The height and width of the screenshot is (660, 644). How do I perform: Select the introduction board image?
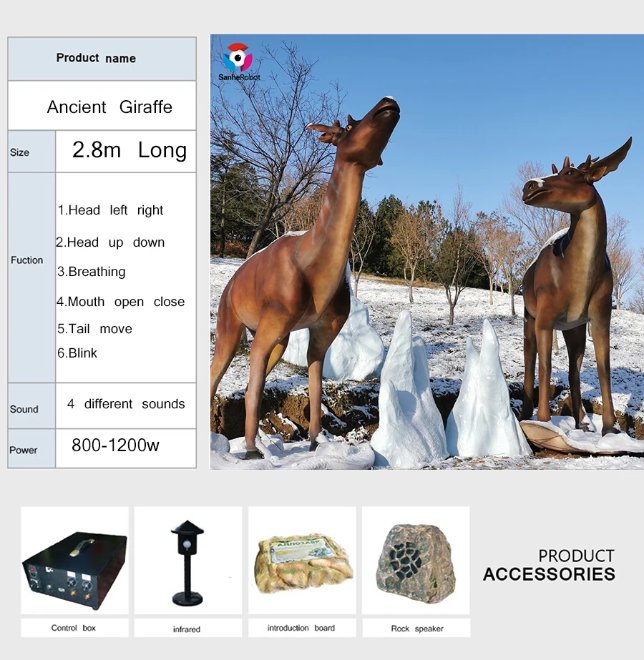click(301, 560)
